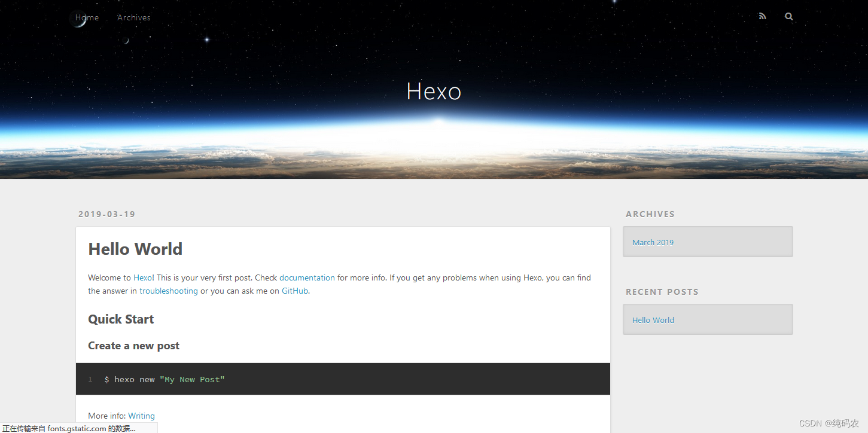
Task: Click the Hexo site title banner
Action: tap(433, 91)
